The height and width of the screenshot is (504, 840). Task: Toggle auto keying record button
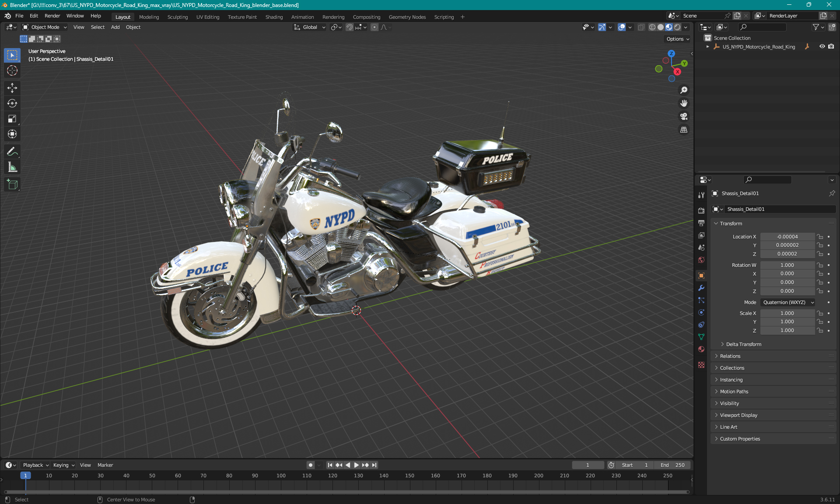click(310, 465)
